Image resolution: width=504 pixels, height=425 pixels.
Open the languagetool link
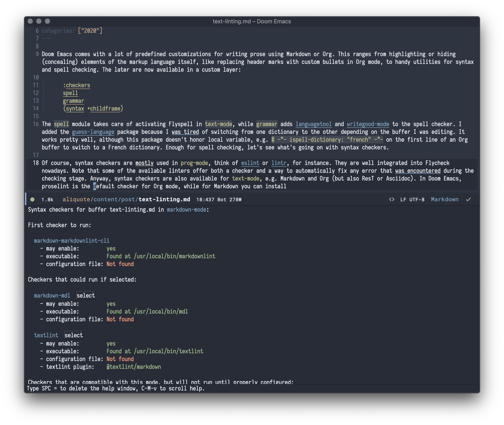point(313,124)
